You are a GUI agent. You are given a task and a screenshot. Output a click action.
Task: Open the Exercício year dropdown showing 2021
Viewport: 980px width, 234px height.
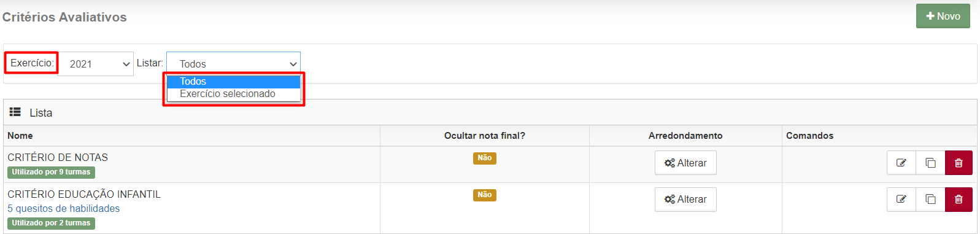coord(96,64)
